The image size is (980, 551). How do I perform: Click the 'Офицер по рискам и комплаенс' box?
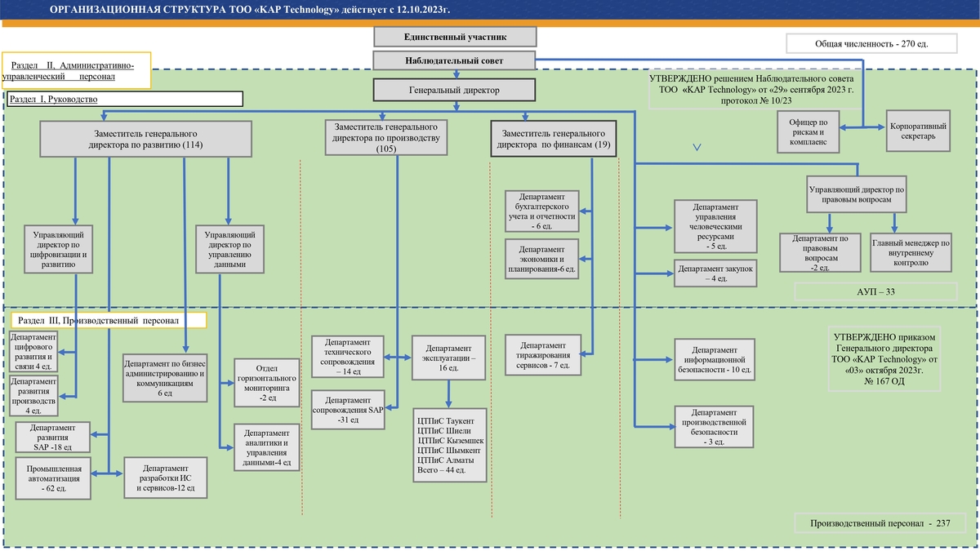808,131
